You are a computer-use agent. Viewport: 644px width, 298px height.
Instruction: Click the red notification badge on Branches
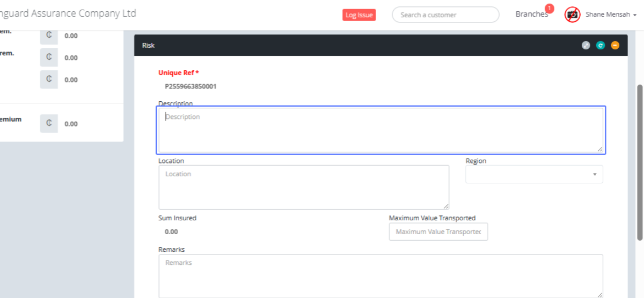coord(549,8)
